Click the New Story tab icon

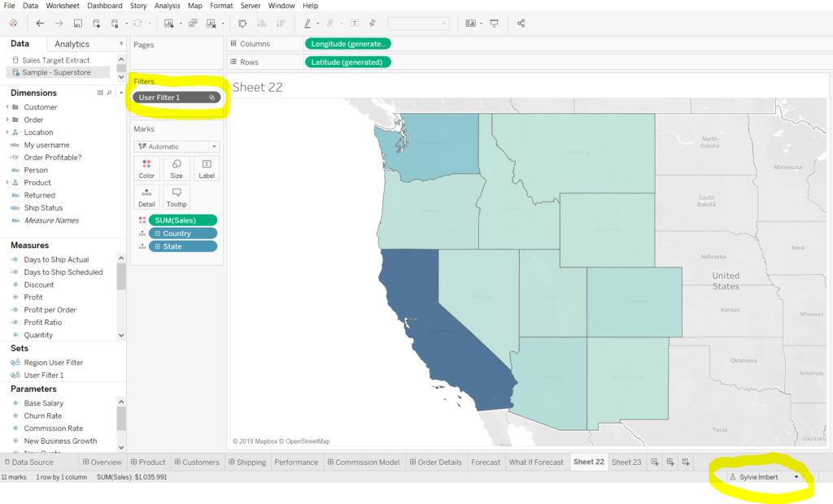pyautogui.click(x=686, y=462)
